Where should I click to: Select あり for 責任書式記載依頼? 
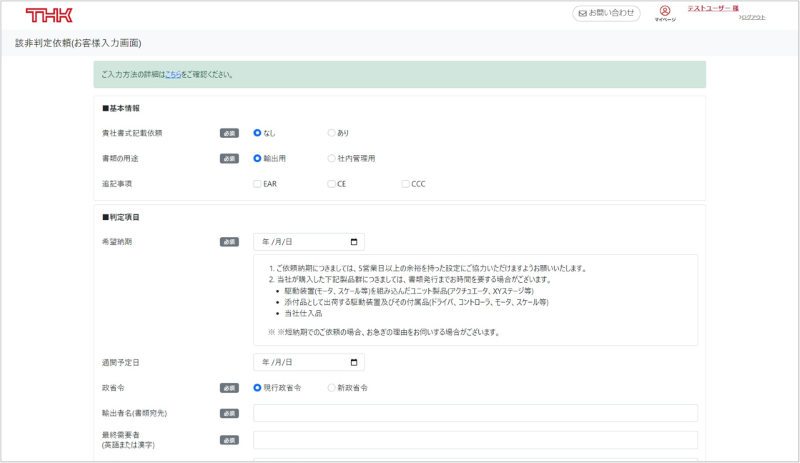click(332, 132)
